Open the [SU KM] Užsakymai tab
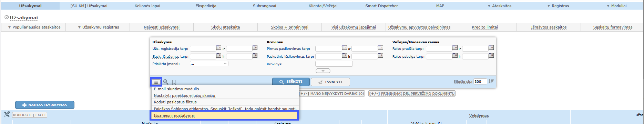The height and width of the screenshot is (124, 644). (89, 6)
